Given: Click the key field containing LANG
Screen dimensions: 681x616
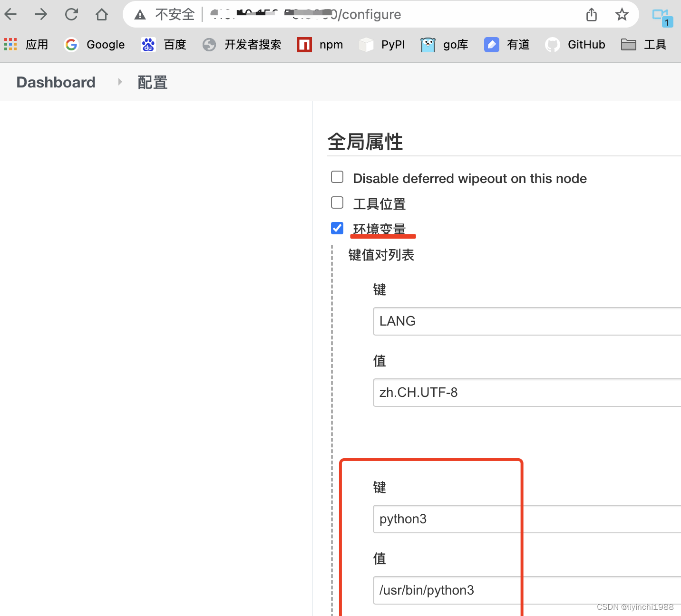Looking at the screenshot, I should click(x=527, y=321).
